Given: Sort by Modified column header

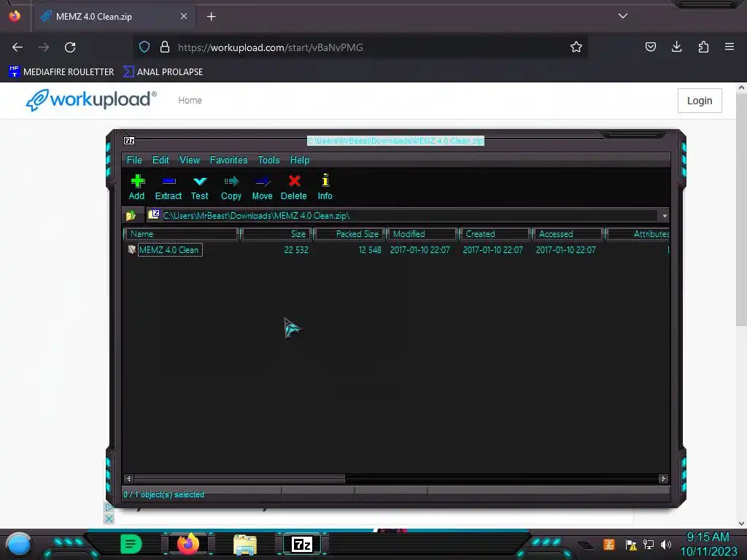Looking at the screenshot, I should [x=422, y=234].
